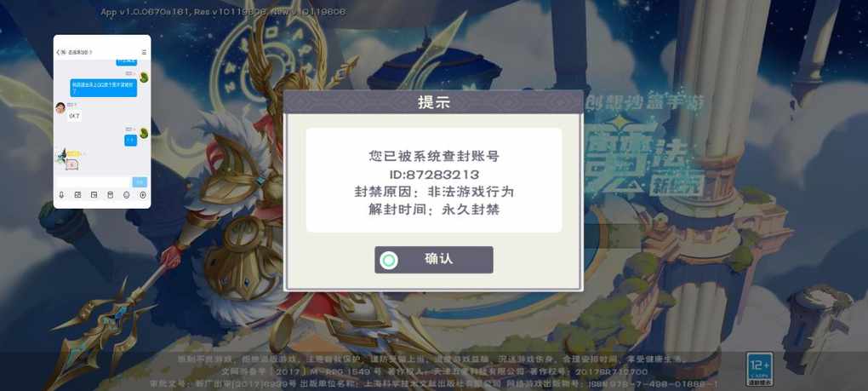This screenshot has height=391, width=868.
Task: Open the chat hamburger menu
Action: (144, 52)
